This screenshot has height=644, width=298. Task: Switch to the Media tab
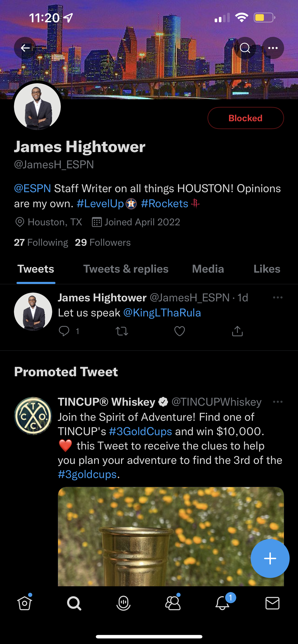208,269
